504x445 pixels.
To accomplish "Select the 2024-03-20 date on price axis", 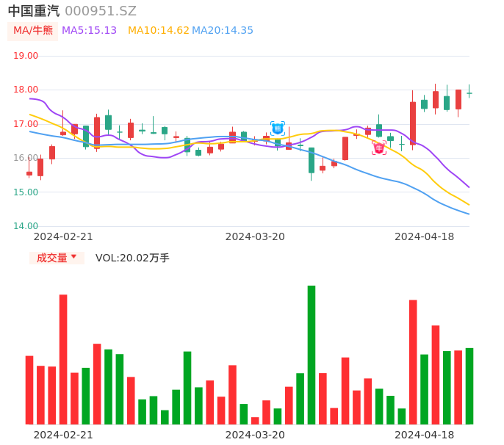I will (x=255, y=236).
